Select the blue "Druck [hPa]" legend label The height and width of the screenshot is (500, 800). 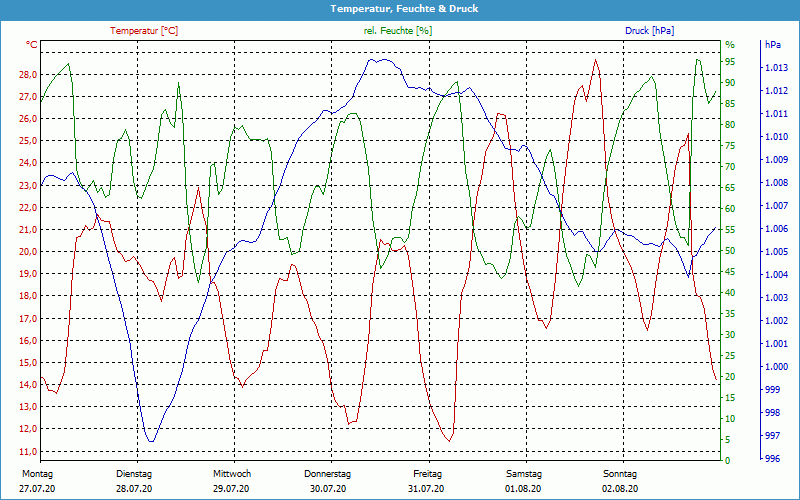coord(649,31)
